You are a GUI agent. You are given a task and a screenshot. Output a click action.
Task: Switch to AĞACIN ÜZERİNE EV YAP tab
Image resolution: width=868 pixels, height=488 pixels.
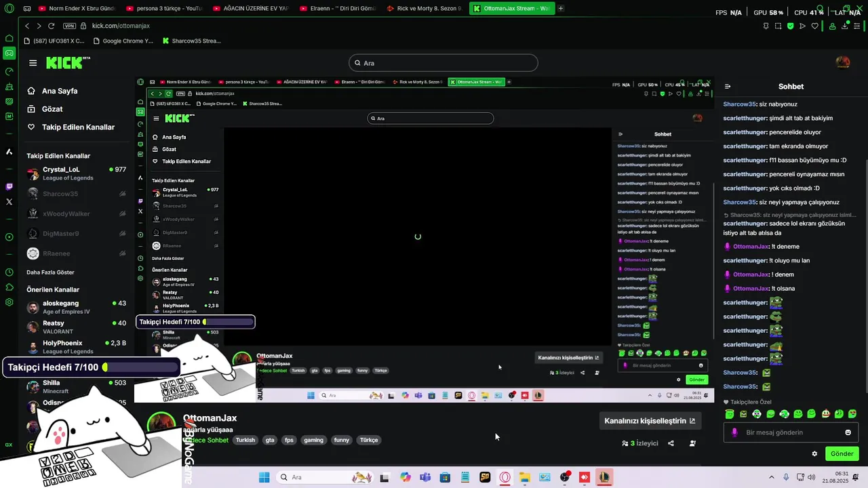point(252,9)
